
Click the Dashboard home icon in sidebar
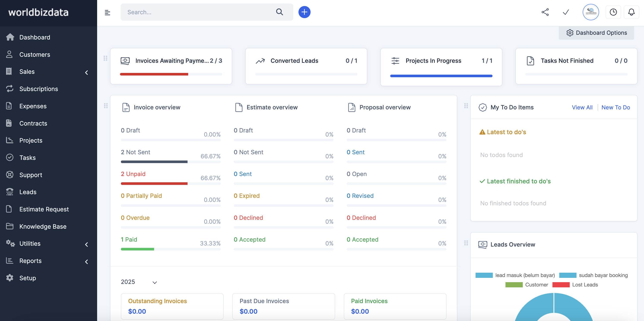(10, 37)
